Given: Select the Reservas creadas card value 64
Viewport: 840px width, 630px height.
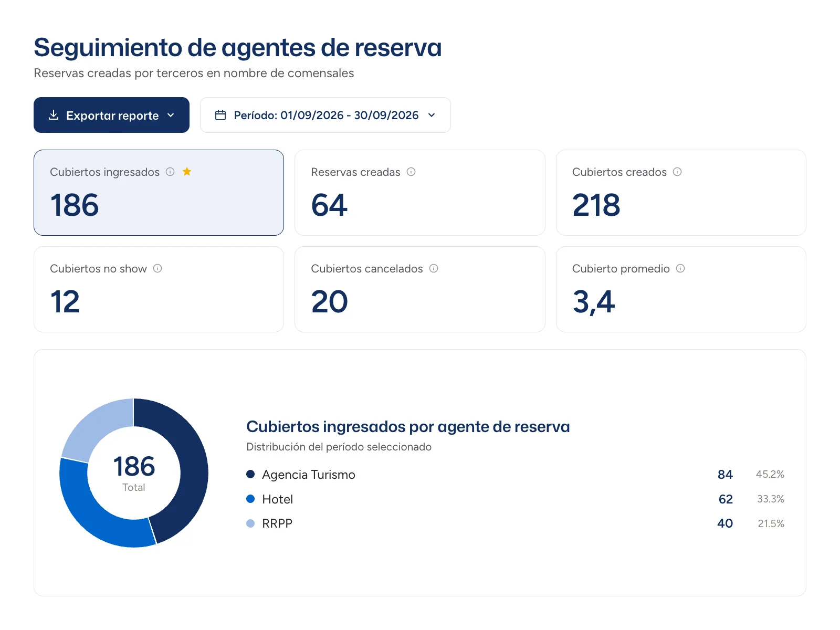Looking at the screenshot, I should (329, 205).
